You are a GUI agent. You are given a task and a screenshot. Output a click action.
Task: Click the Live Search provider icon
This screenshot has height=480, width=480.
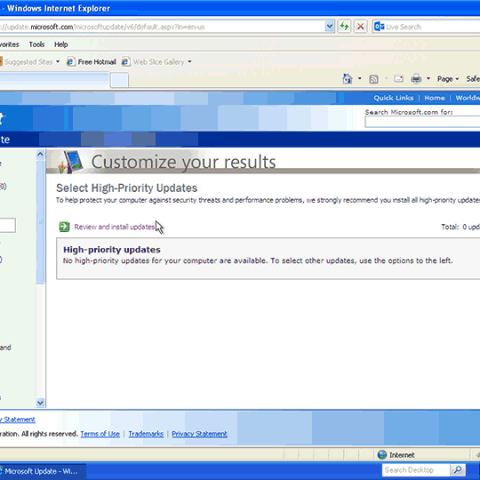tap(379, 27)
